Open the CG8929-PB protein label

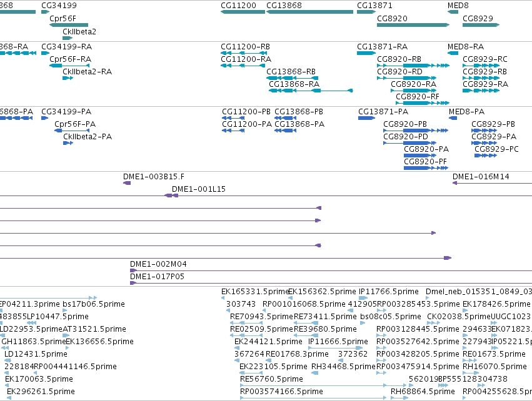coord(493,124)
